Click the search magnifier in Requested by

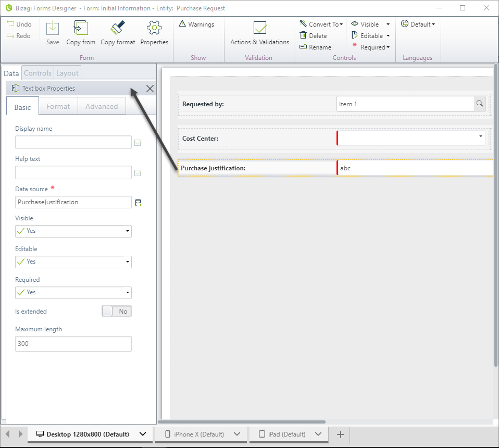coord(480,104)
